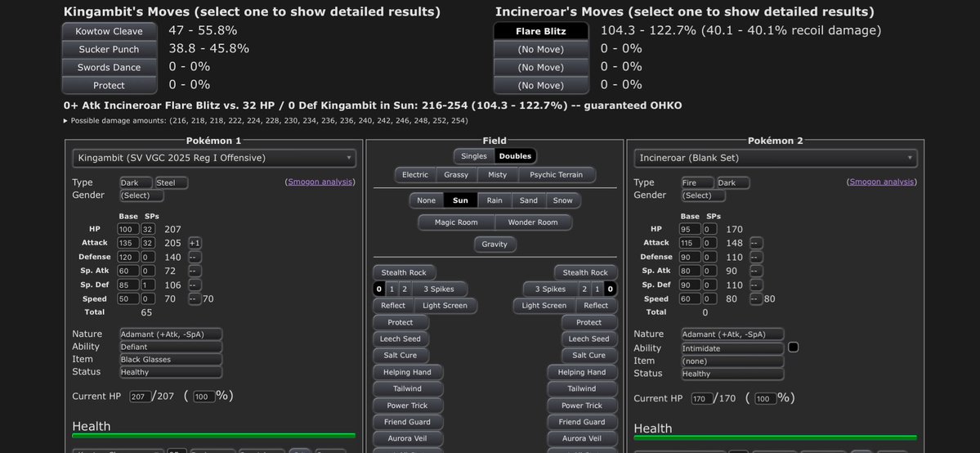Toggle Reflect on Incineroar's side
The image size is (980, 453).
click(x=596, y=306)
